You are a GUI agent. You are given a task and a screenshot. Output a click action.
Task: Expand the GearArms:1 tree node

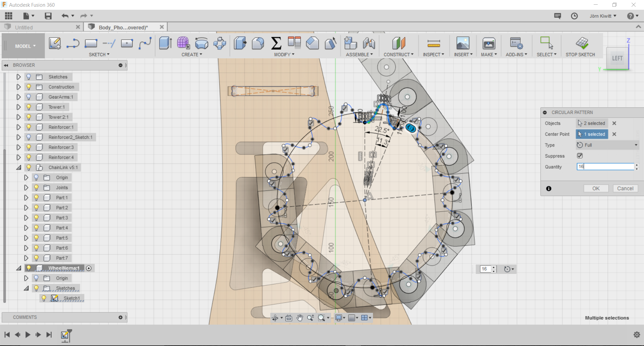[x=19, y=97]
